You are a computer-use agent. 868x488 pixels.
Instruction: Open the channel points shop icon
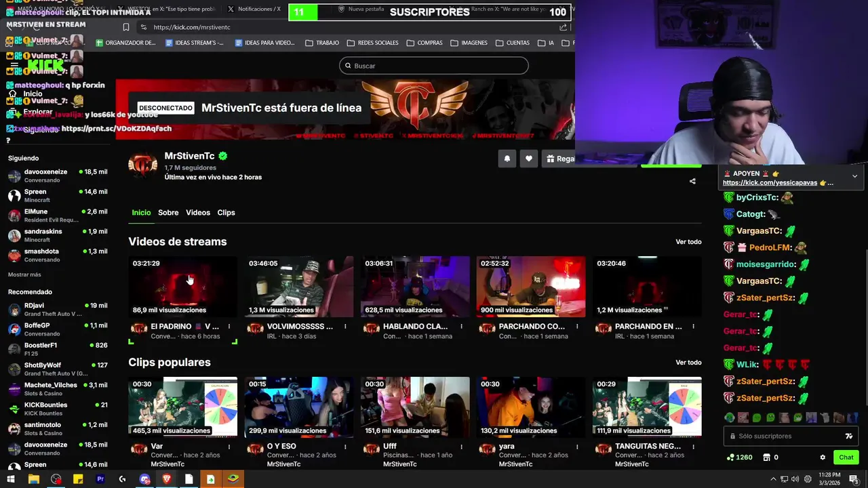pyautogui.click(x=766, y=457)
